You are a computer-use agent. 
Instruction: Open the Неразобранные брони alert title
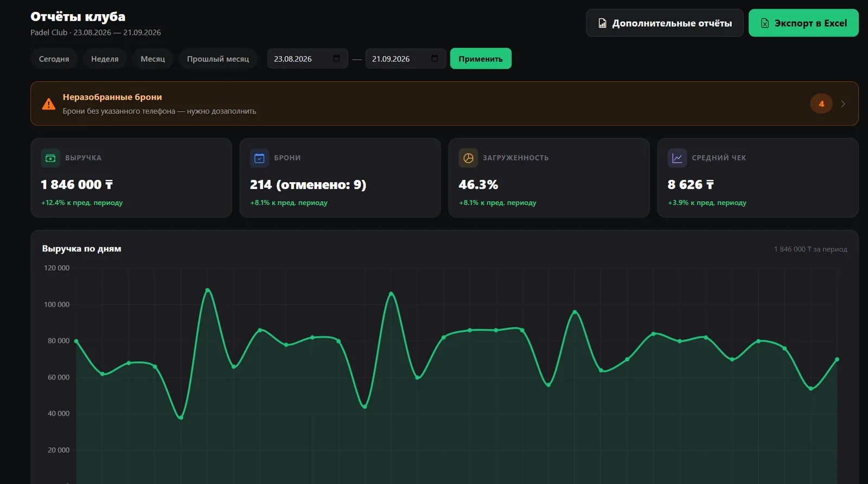point(112,97)
